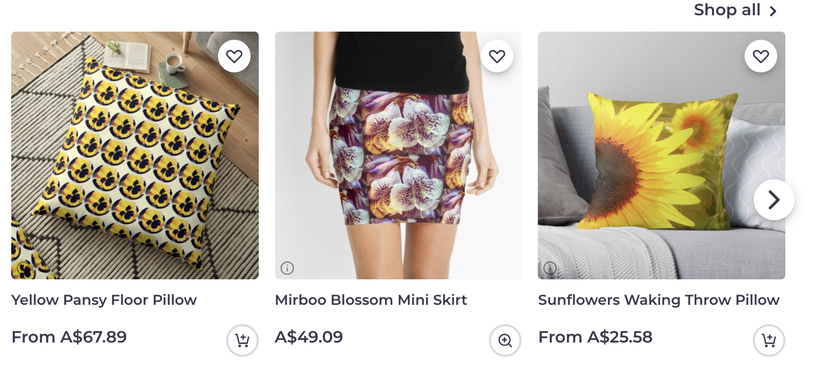Advance carousel with the next arrow button
Image resolution: width=820 pixels, height=367 pixels.
pos(774,200)
